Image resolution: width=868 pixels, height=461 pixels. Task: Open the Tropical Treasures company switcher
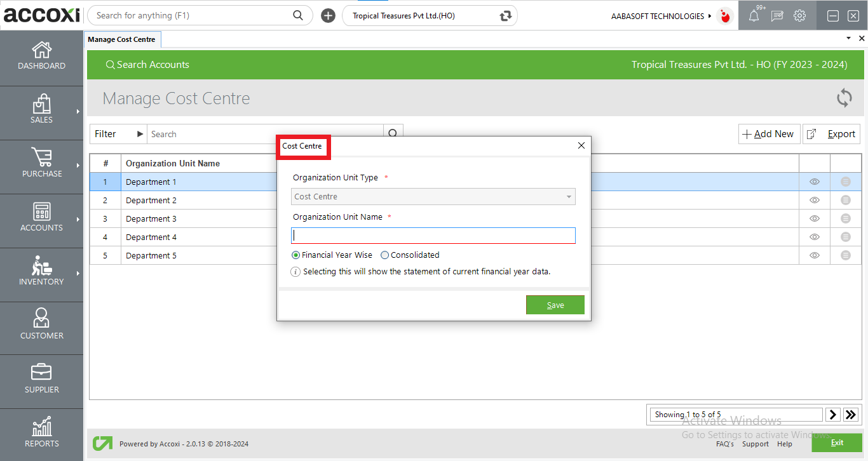[430, 15]
